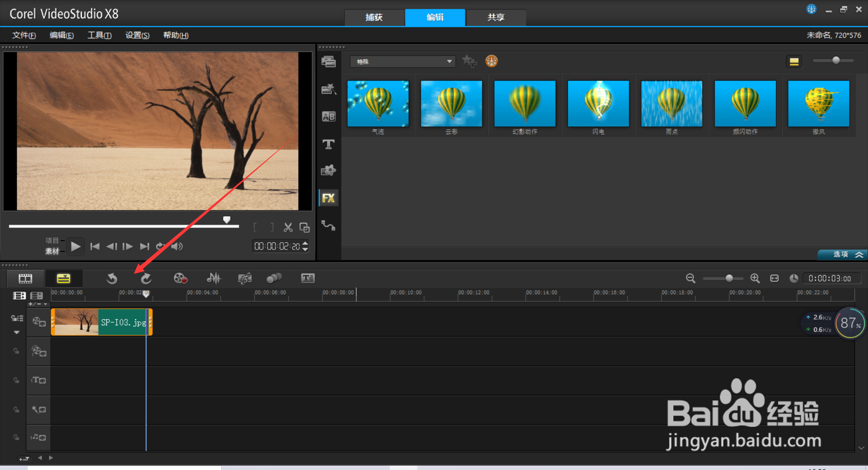This screenshot has height=470, width=868.
Task: Switch to the 捕获 capture tab
Action: click(x=374, y=17)
